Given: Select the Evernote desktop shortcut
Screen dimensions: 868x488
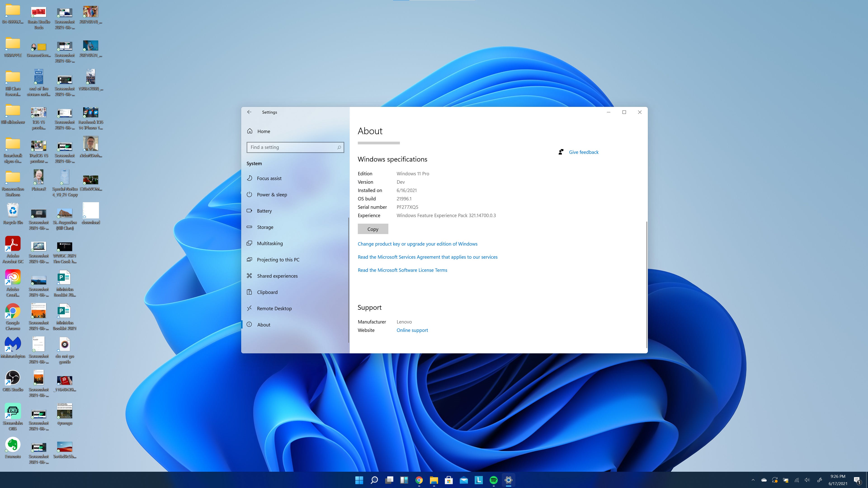Looking at the screenshot, I should point(13,448).
